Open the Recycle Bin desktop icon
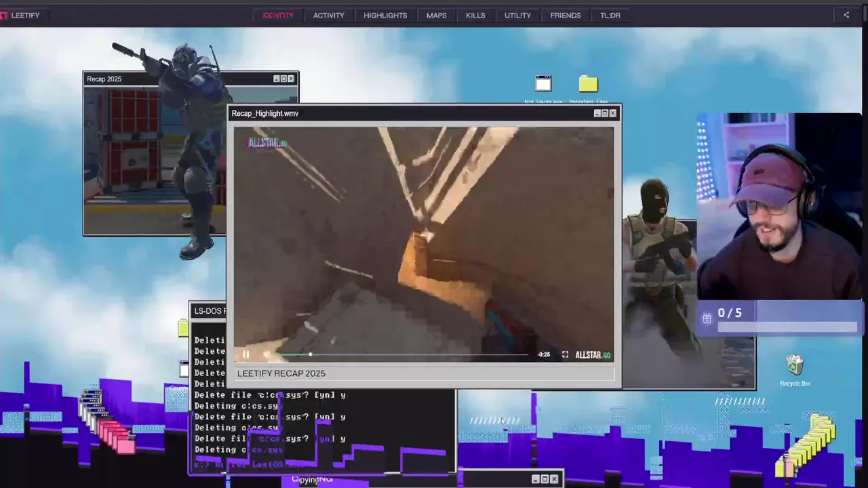Image resolution: width=868 pixels, height=488 pixels. tap(795, 371)
